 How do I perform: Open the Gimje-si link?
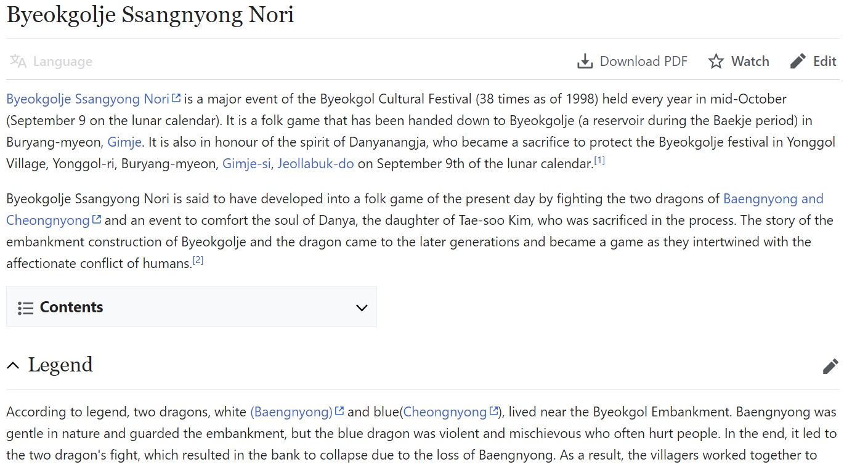[x=246, y=164]
